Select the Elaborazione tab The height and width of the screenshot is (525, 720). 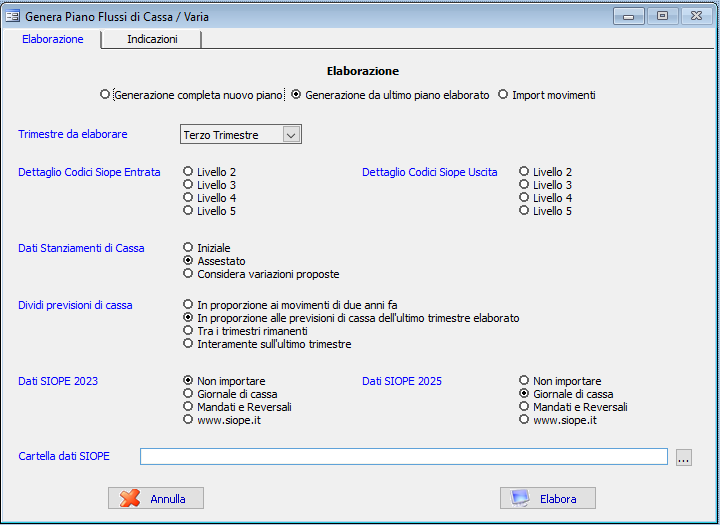tap(52, 39)
